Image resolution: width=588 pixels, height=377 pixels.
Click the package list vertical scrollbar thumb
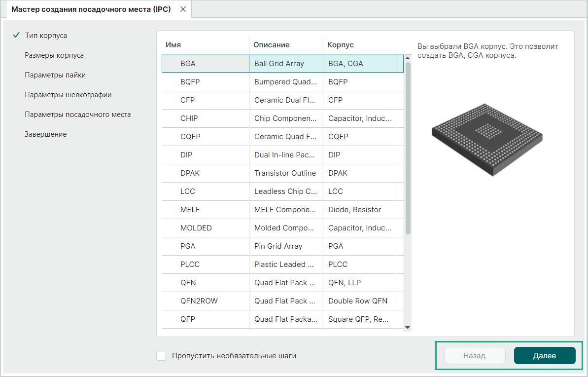tap(408, 148)
